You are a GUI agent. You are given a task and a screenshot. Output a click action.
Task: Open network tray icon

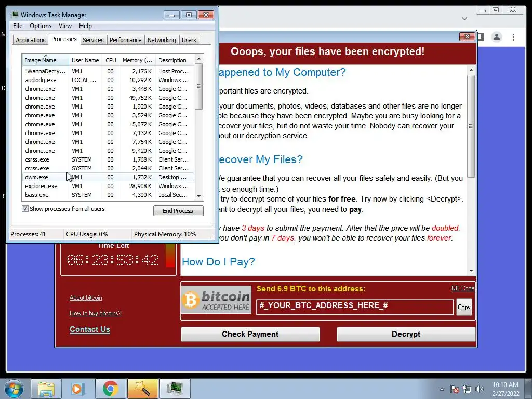[x=467, y=389]
